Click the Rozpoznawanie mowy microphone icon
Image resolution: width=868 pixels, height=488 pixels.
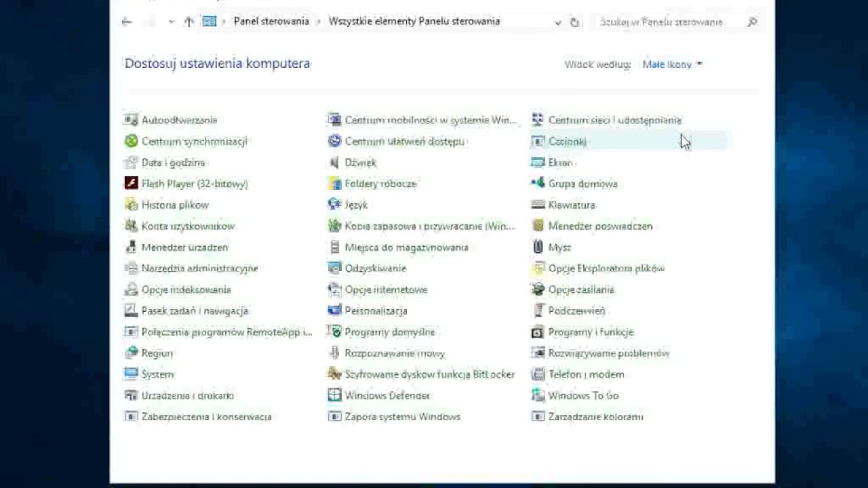334,353
